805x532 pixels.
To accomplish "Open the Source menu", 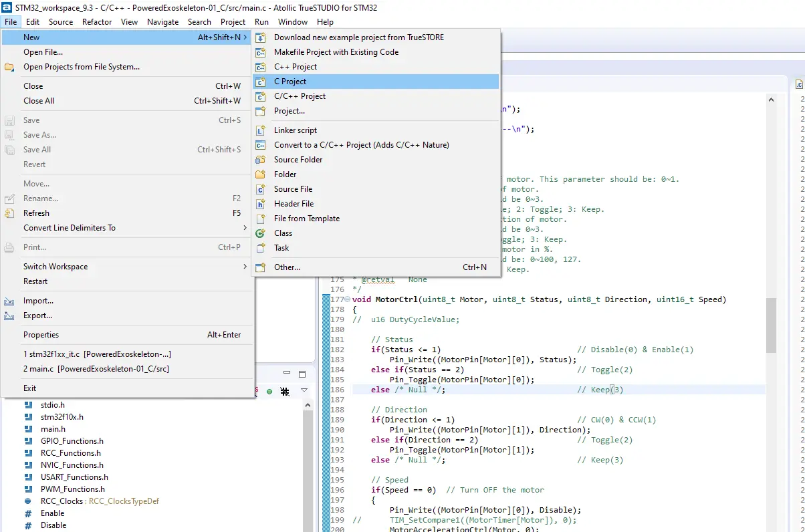I will tap(61, 22).
